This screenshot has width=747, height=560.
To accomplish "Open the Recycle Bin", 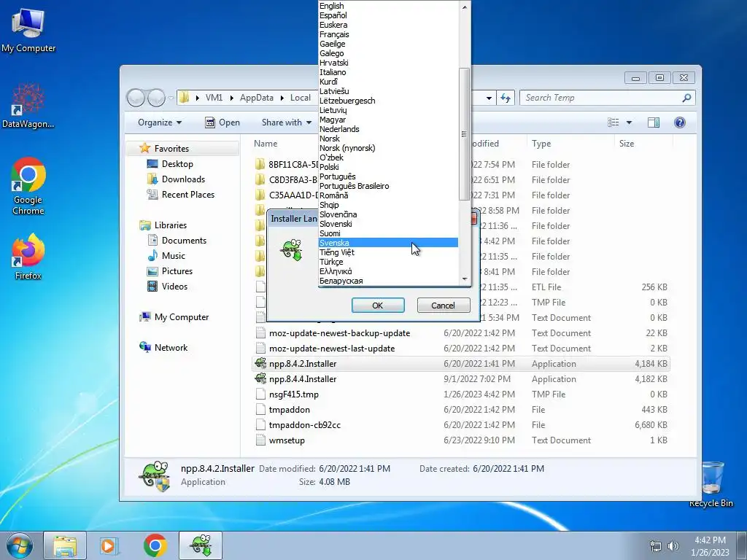I will pyautogui.click(x=711, y=485).
